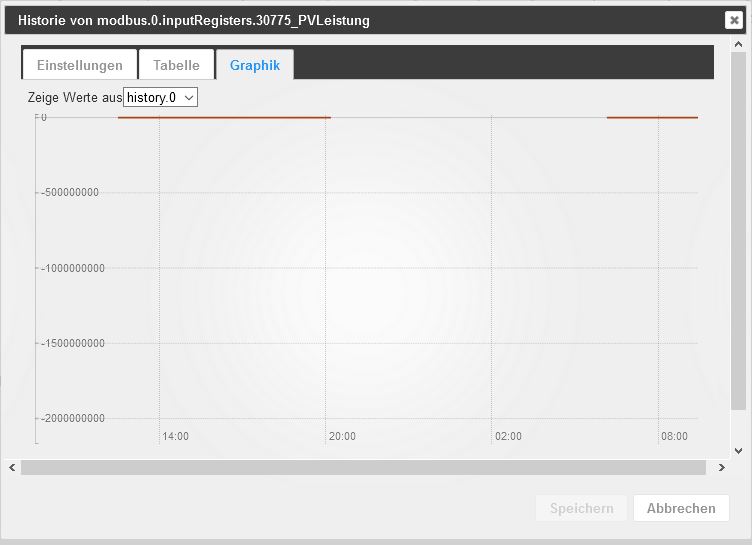Click the 02:00 time axis label
The image size is (752, 545).
pos(508,436)
